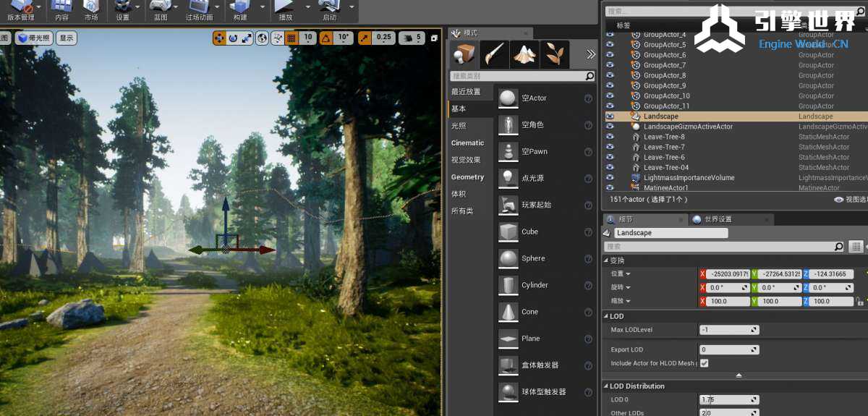Select the Paint mode brush icon
Screen dimensions: 868x416
coord(494,54)
